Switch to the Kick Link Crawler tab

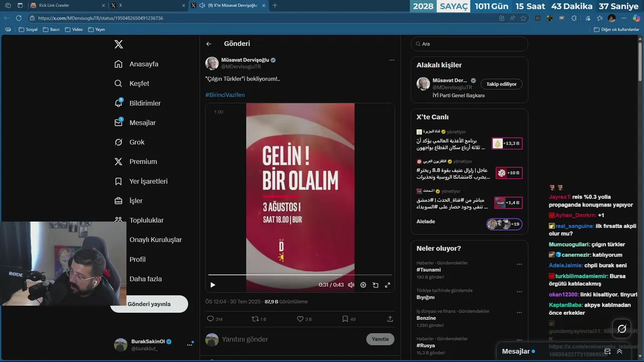[x=67, y=5]
